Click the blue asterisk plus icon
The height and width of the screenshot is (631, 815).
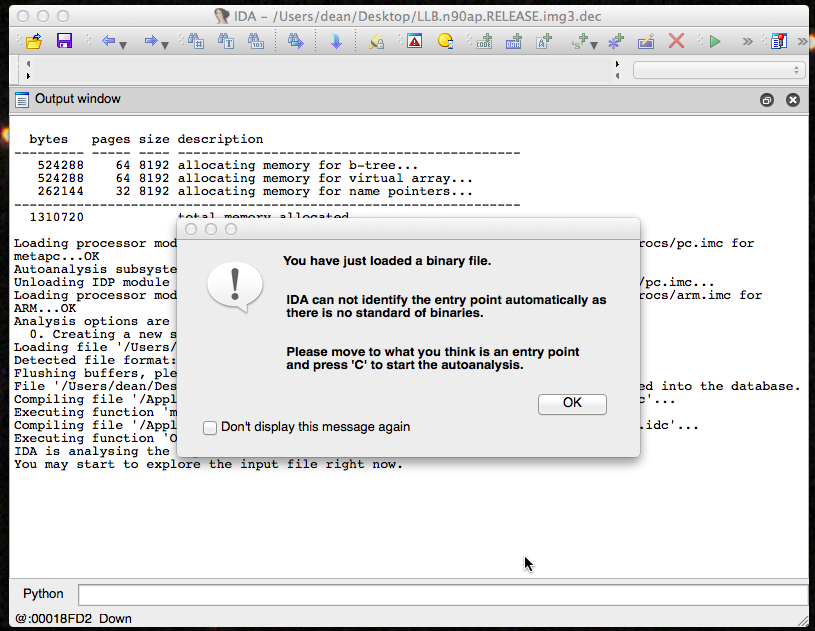point(615,41)
